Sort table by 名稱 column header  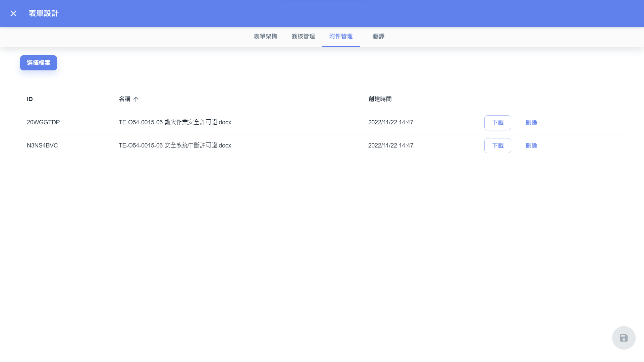pos(124,99)
